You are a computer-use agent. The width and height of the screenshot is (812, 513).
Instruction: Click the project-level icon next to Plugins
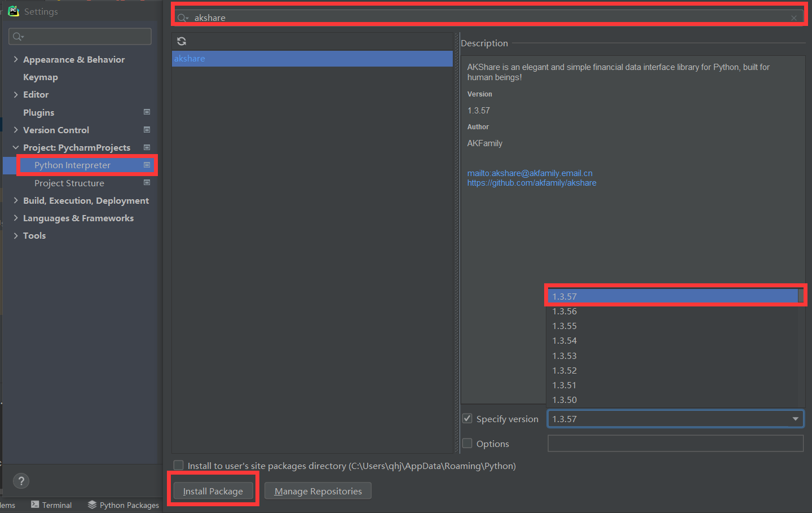pos(147,112)
